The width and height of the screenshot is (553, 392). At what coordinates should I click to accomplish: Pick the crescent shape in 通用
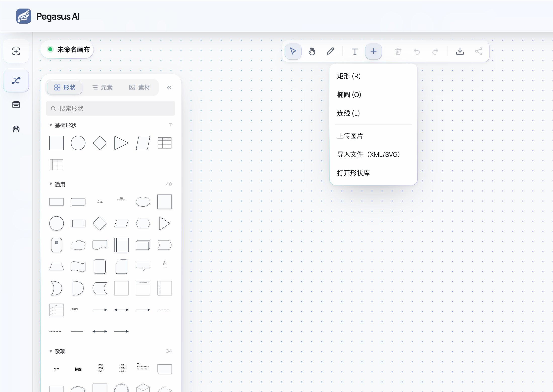(56, 288)
